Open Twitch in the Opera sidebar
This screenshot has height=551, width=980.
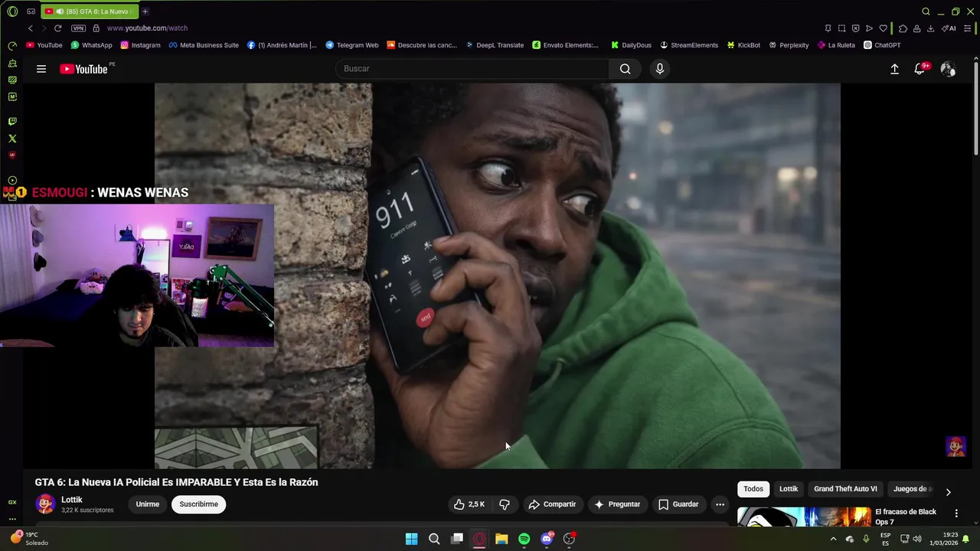[12, 122]
